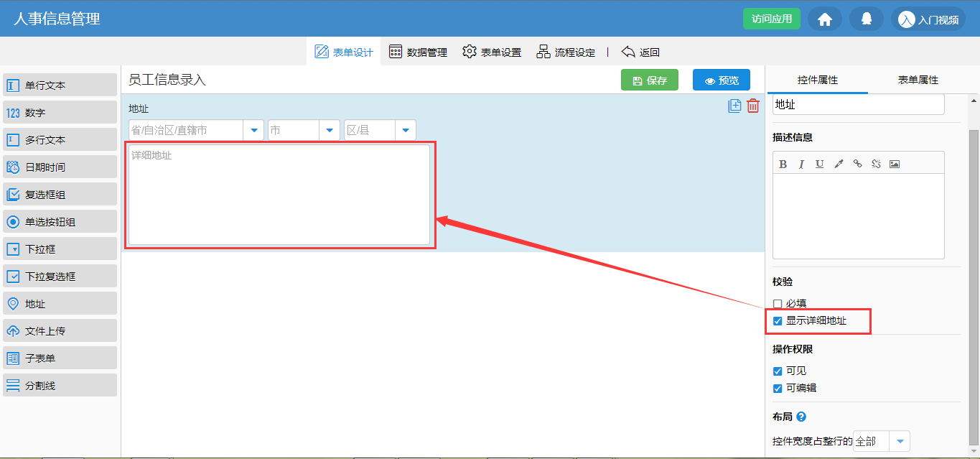Toggle italic in description editor
Image resolution: width=980 pixels, height=459 pixels.
click(x=801, y=164)
